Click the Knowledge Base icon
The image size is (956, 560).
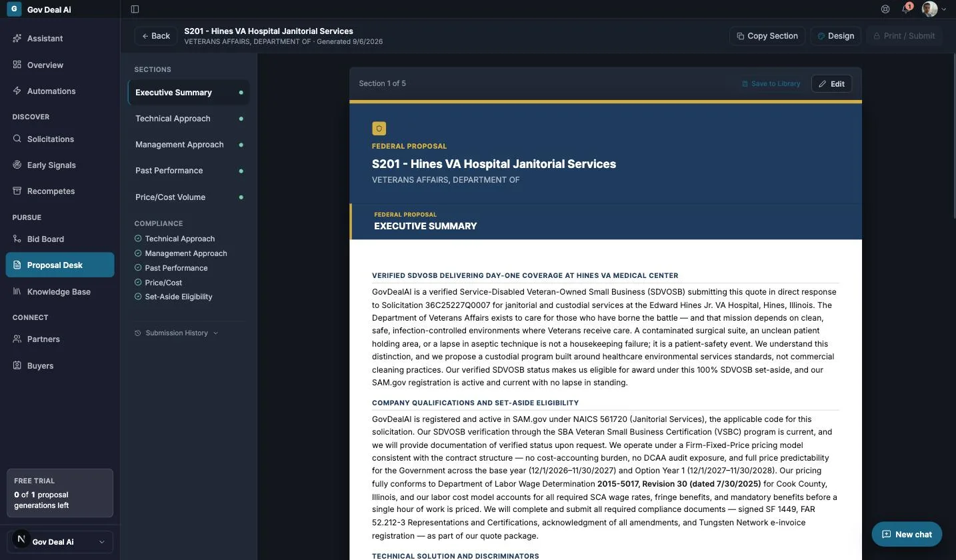click(x=17, y=292)
